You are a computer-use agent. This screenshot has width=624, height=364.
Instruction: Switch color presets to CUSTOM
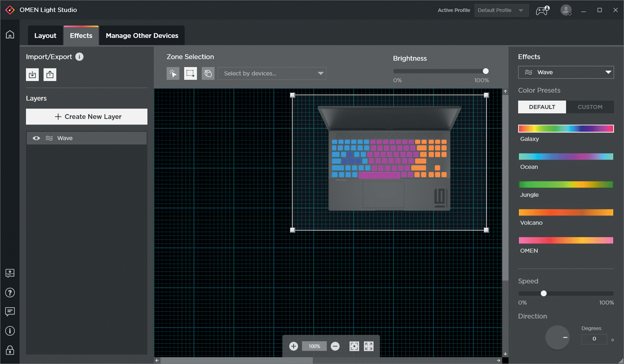point(590,107)
